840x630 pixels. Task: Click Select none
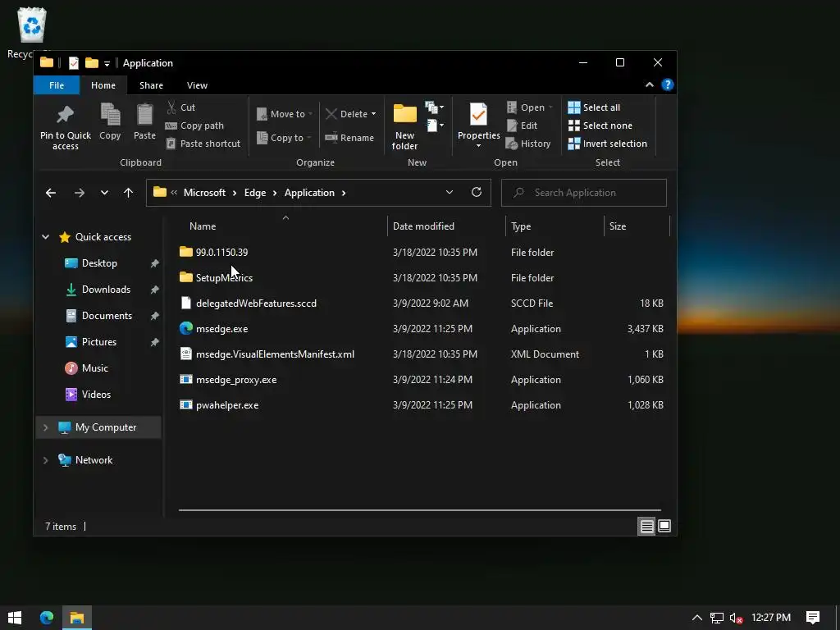(x=600, y=126)
